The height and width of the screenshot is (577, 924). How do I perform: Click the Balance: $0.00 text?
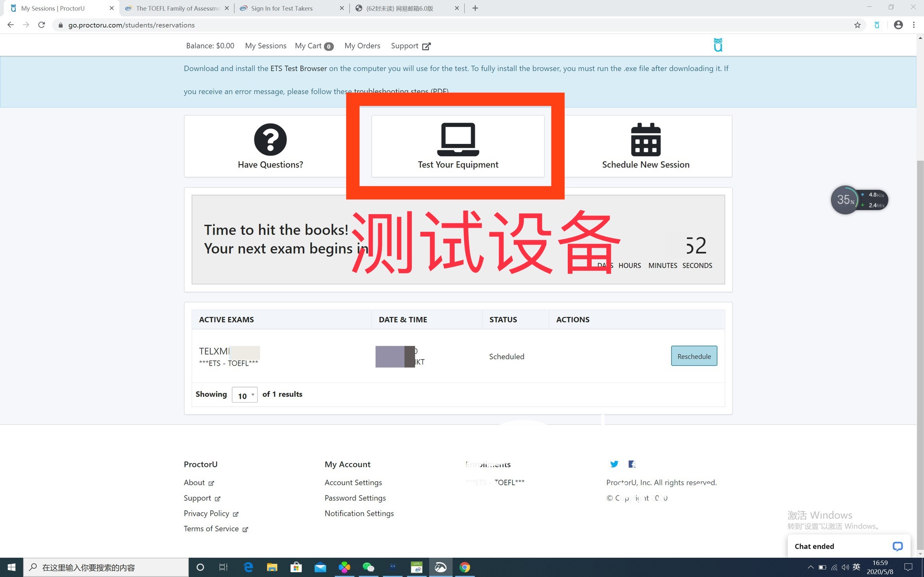coord(210,46)
